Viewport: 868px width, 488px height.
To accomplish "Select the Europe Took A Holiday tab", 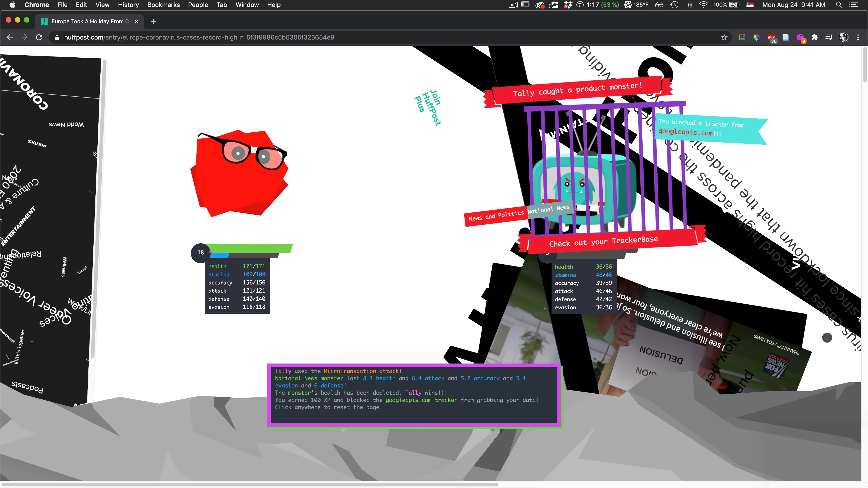I will (90, 21).
